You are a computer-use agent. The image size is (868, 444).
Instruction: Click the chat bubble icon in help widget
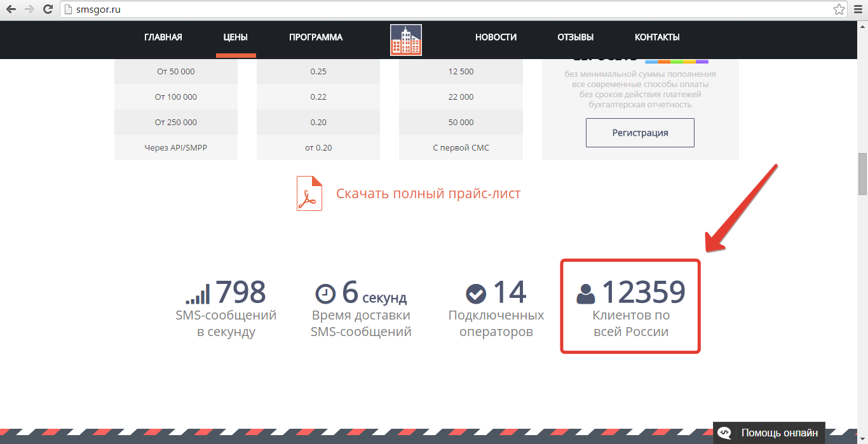tap(725, 433)
